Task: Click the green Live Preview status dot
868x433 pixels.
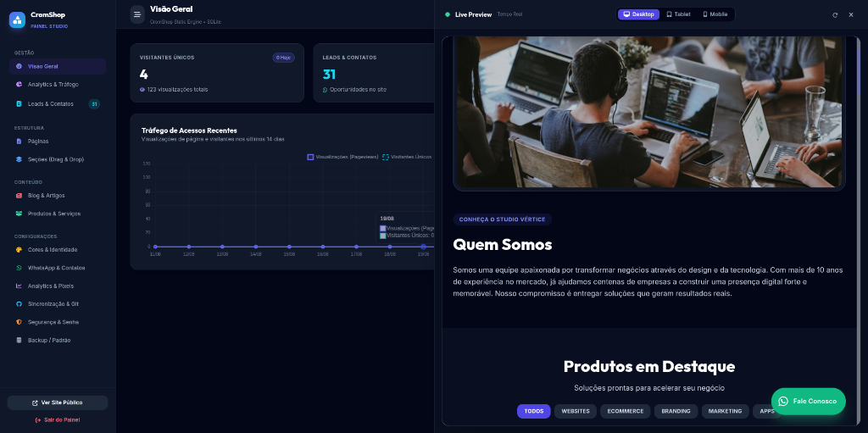Action: (448, 14)
